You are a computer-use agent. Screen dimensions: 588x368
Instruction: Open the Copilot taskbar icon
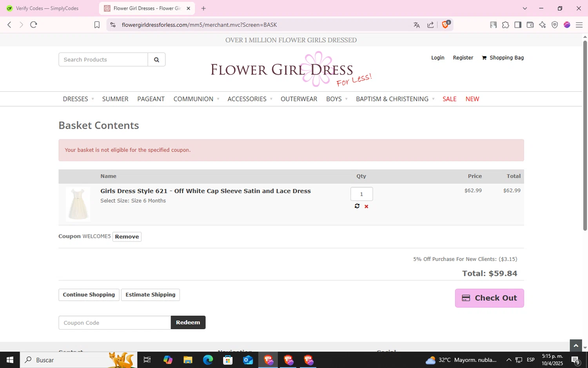(x=168, y=360)
